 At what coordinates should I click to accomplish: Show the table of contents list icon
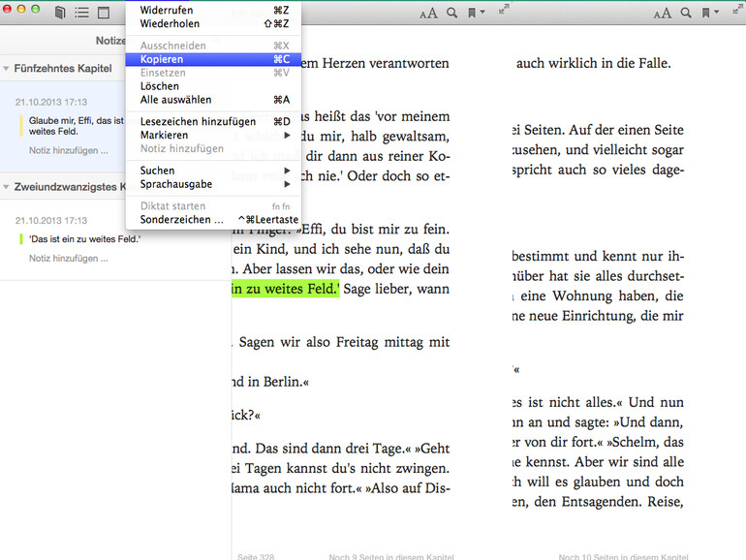coord(81,13)
